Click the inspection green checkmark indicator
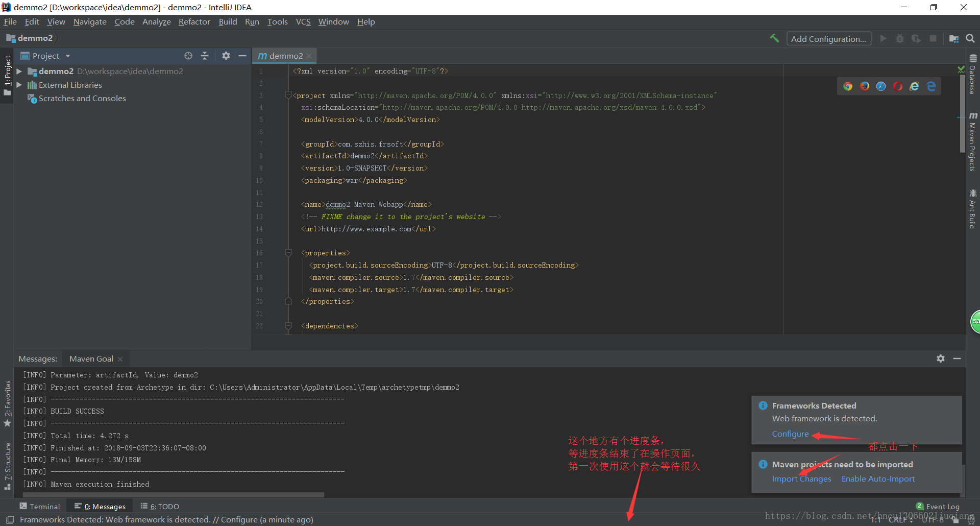This screenshot has height=526, width=980. 961,69
